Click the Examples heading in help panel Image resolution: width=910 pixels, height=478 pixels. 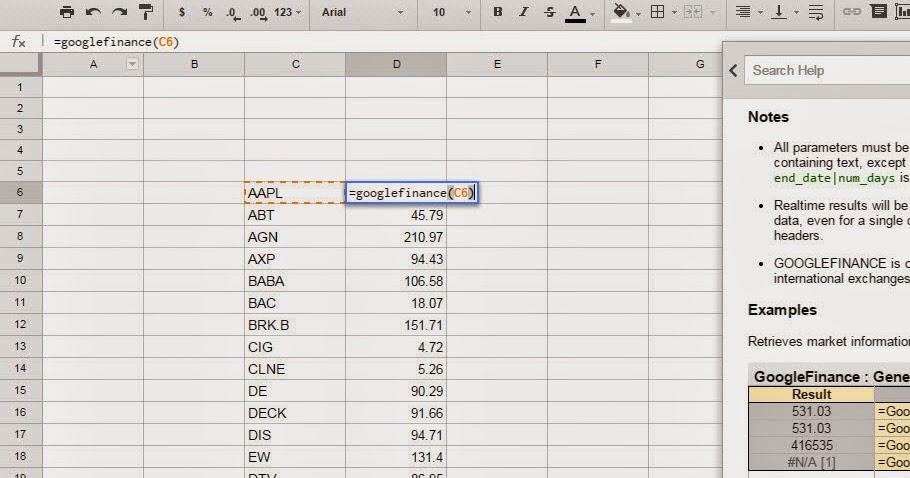coord(782,310)
